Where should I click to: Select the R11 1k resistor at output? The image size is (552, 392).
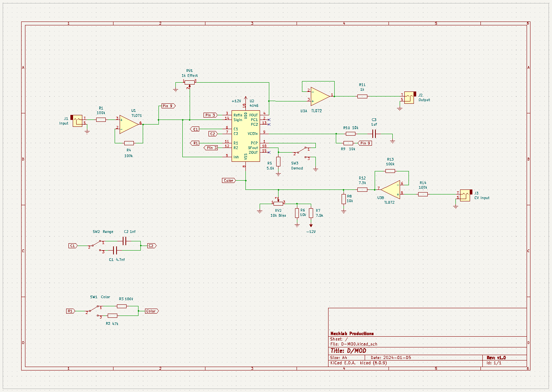click(362, 96)
